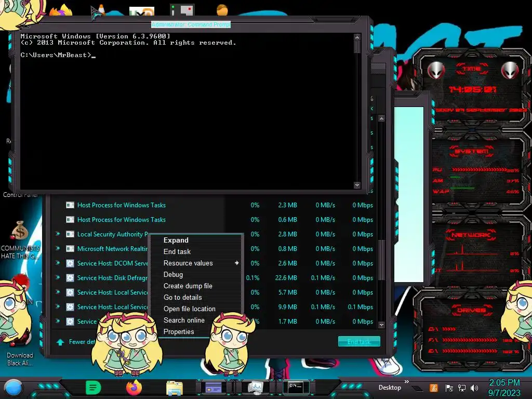Select Open file location menu entry
The height and width of the screenshot is (399, 532).
(x=196, y=309)
